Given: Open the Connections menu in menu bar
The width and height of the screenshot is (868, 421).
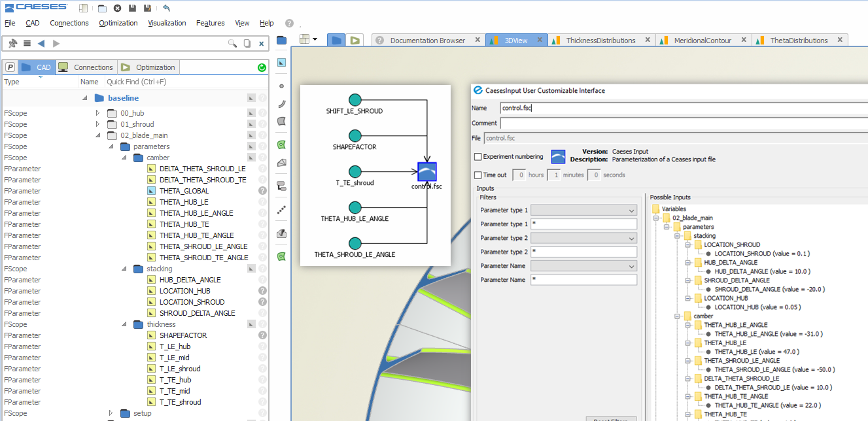Looking at the screenshot, I should [69, 23].
